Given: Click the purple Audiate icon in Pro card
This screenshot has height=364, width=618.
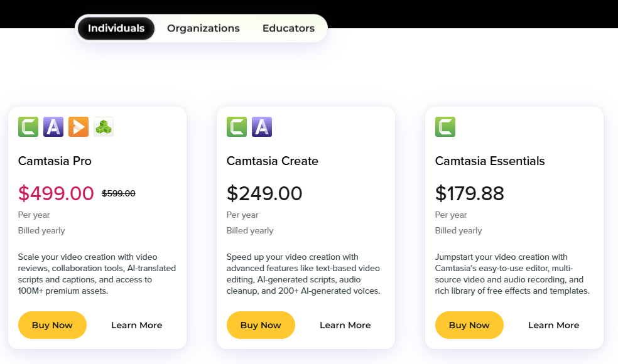Looking at the screenshot, I should coord(53,127).
